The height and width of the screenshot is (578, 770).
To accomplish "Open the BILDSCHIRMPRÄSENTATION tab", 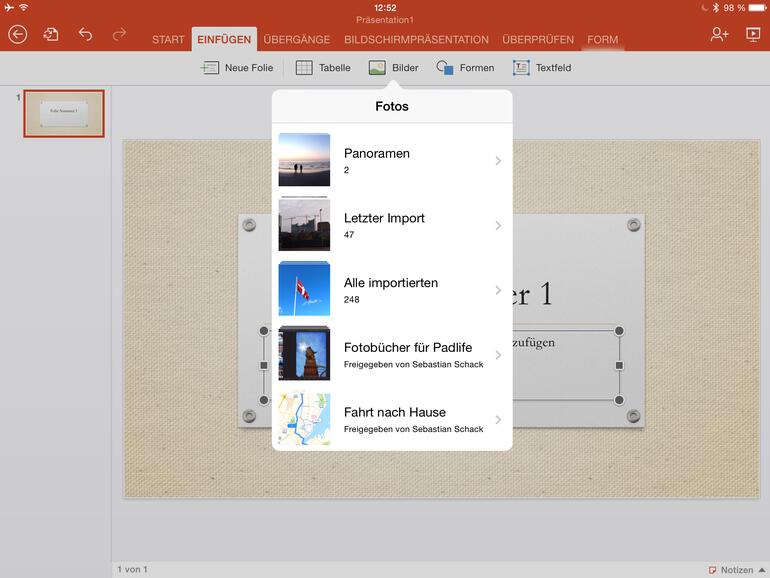I will pos(416,40).
